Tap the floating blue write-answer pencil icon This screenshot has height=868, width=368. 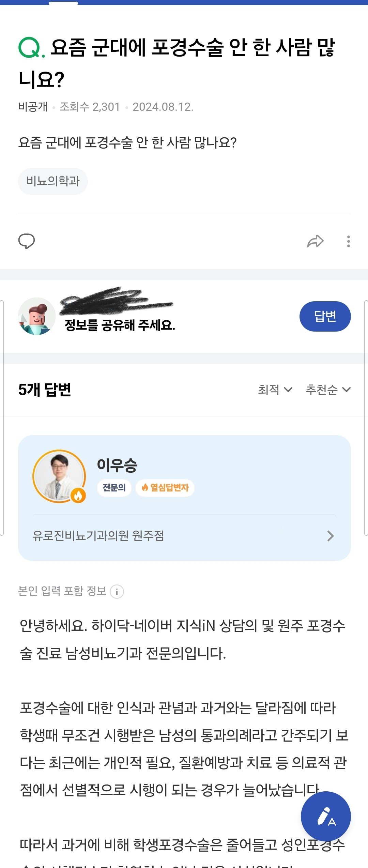coord(326,817)
